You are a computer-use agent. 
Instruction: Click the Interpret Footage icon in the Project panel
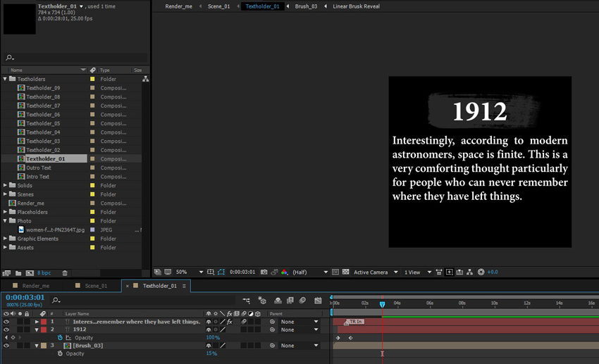(x=6, y=272)
